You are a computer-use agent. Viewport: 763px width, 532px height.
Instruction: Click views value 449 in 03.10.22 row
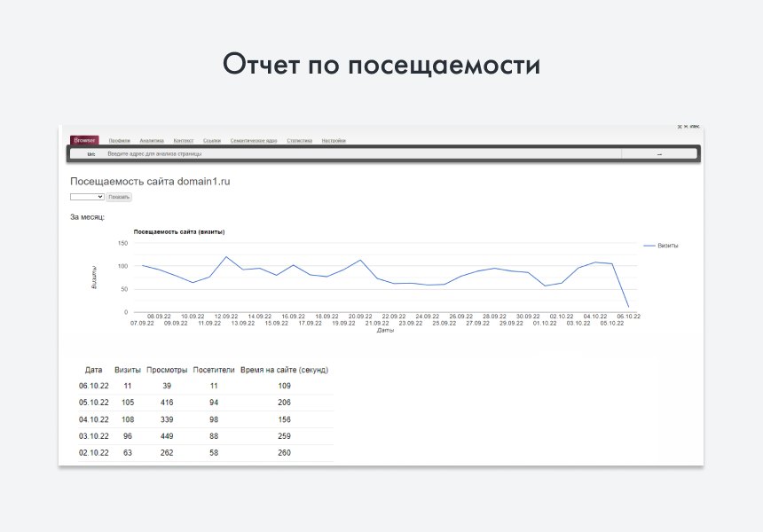[x=167, y=436]
